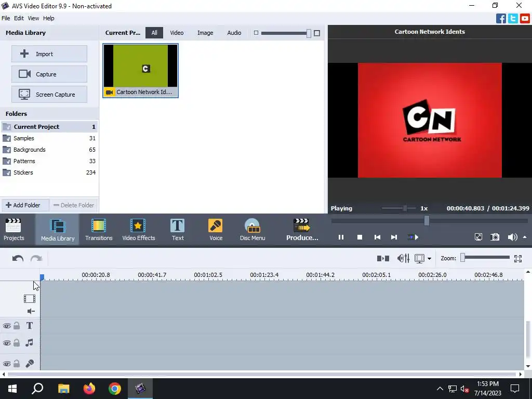Undo the last action
This screenshot has width=532, height=399.
[x=18, y=259]
